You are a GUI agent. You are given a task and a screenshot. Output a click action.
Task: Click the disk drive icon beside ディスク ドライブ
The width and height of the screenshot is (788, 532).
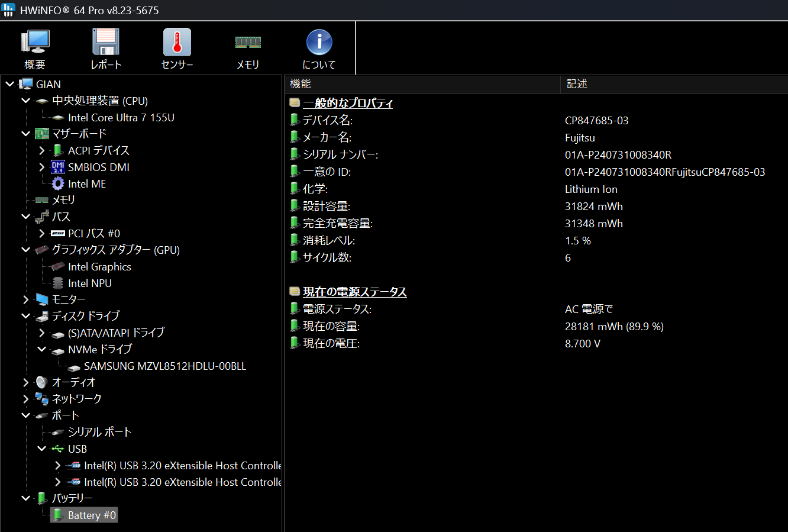coord(42,316)
